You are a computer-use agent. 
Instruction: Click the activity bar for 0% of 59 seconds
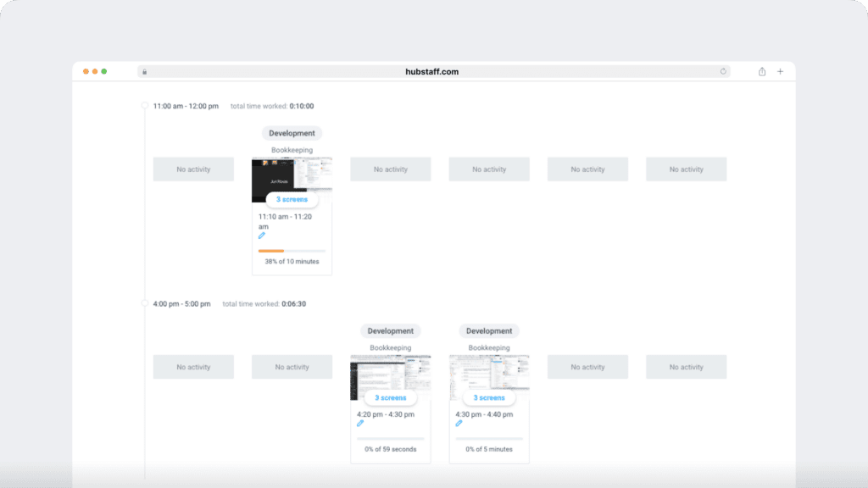(x=390, y=438)
